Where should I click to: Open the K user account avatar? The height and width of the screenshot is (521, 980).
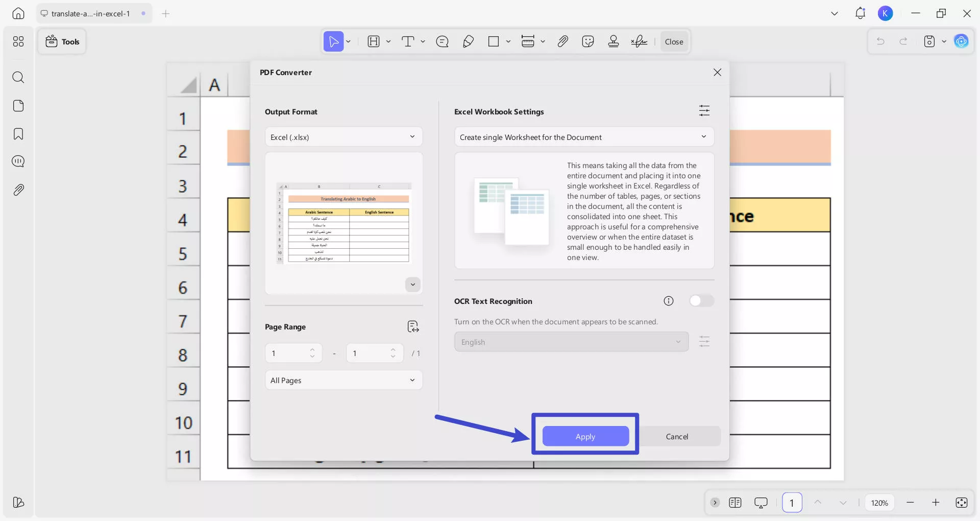(886, 14)
